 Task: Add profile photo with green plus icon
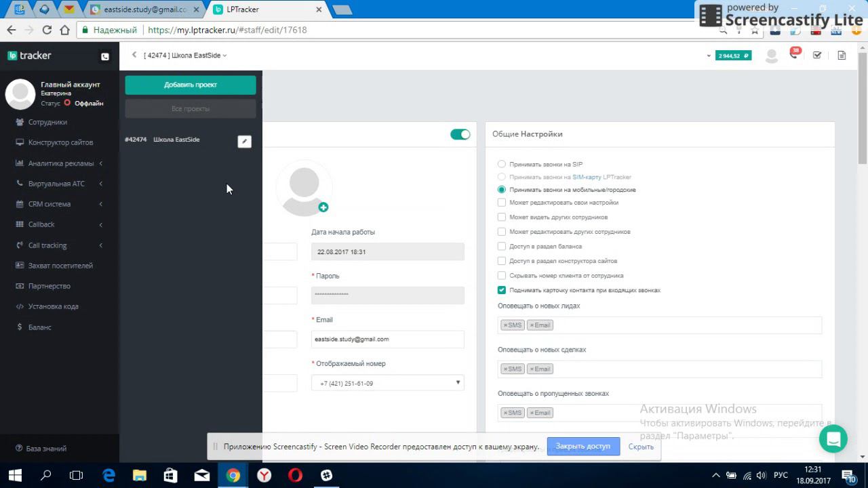(x=323, y=207)
